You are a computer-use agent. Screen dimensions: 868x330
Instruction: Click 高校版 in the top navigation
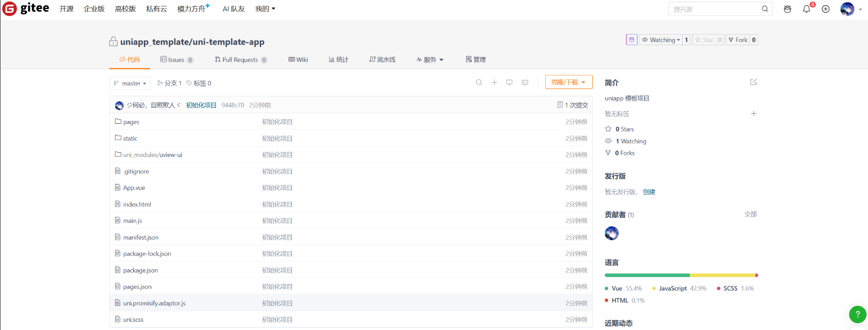(x=125, y=9)
